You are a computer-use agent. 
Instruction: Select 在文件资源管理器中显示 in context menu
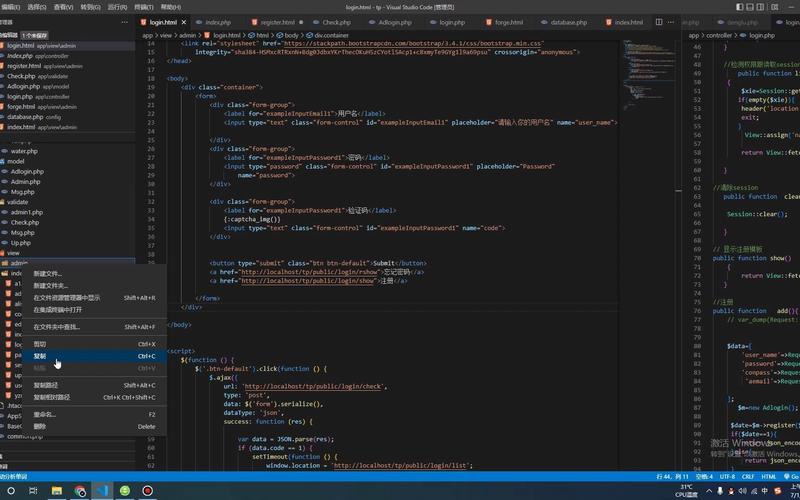tap(94, 298)
